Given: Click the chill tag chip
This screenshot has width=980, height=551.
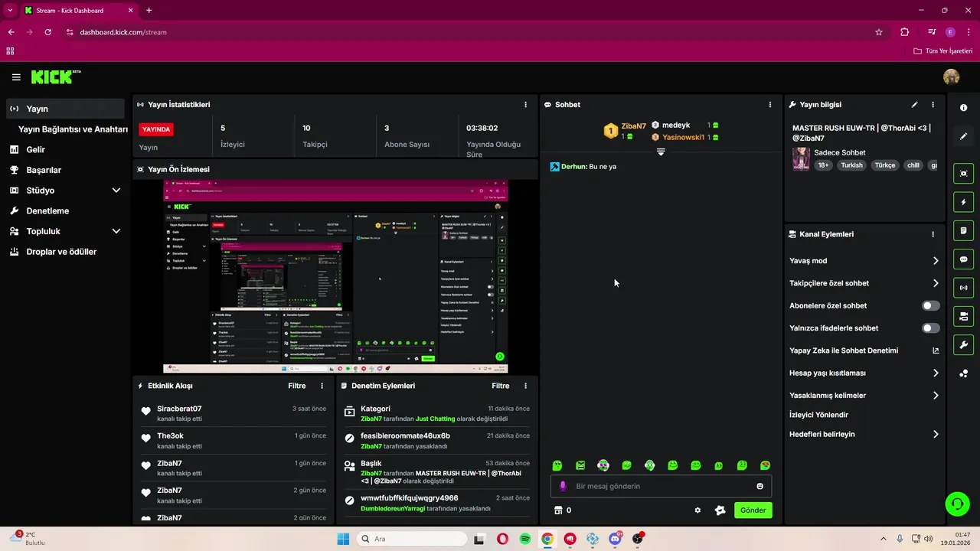Looking at the screenshot, I should (913, 165).
